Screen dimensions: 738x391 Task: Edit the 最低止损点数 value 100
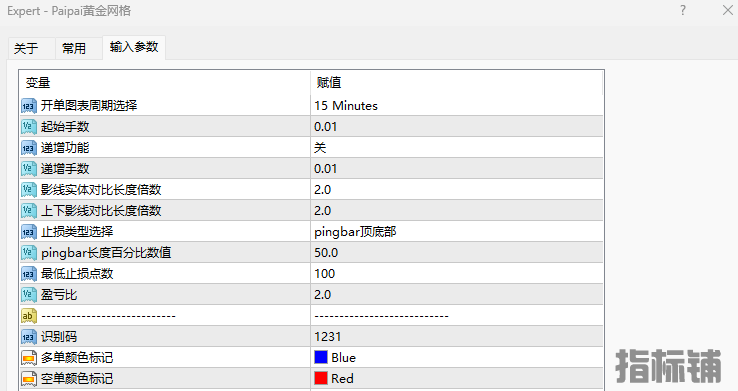point(457,274)
